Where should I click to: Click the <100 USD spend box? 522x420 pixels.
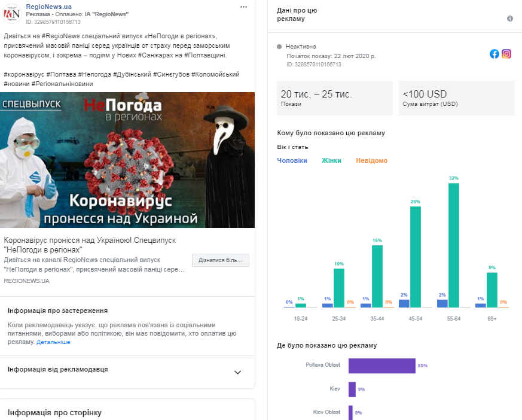click(x=456, y=98)
